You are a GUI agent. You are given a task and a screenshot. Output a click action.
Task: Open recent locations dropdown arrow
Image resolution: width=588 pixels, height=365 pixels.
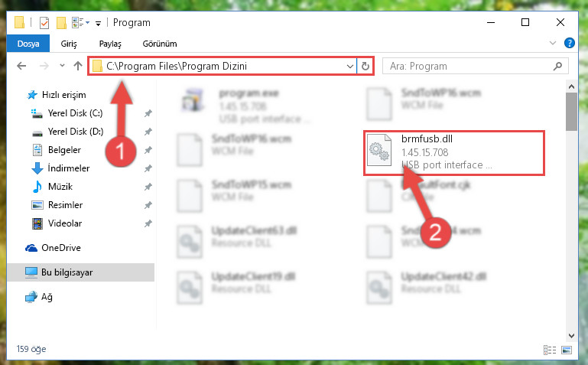[x=62, y=66]
